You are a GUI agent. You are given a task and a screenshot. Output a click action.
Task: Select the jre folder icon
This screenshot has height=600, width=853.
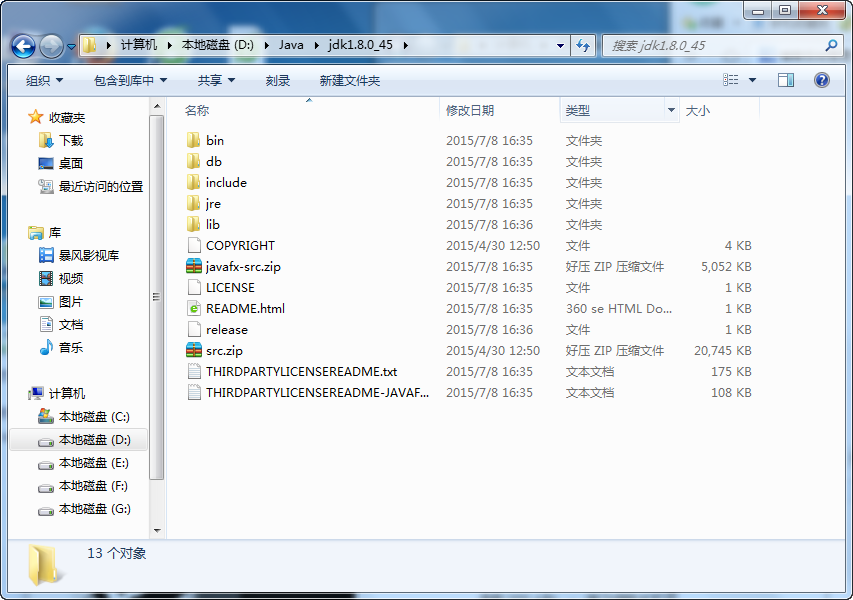tap(194, 203)
